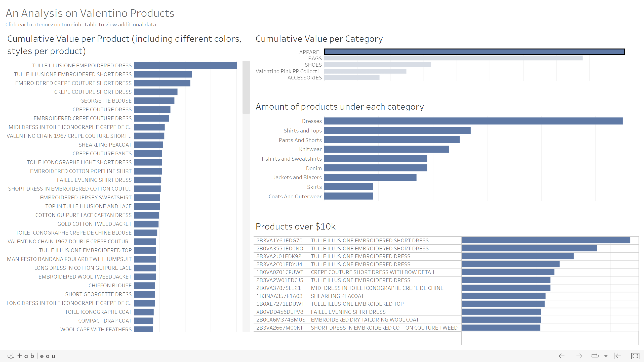Click the TOP IN TULLE ILLUSIONE AND LACE label
This screenshot has height=362, width=644.
(89, 206)
